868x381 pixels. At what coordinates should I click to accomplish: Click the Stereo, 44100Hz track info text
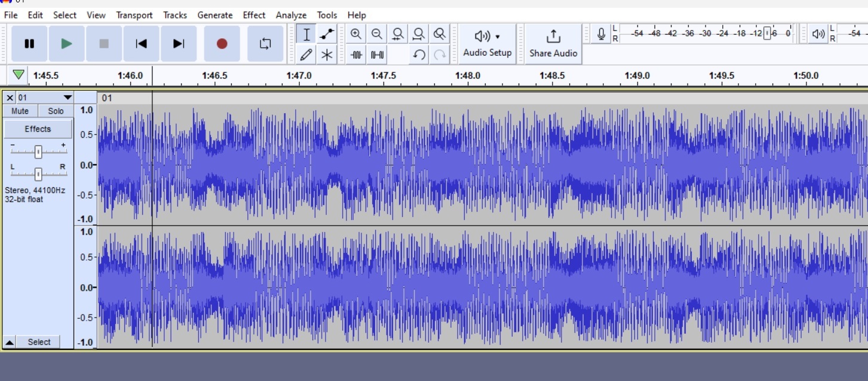(x=35, y=195)
